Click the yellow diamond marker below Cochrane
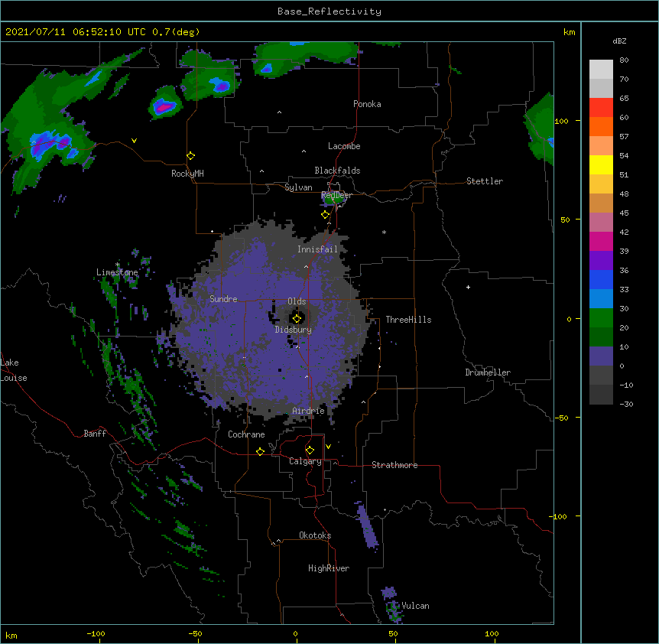 (260, 451)
